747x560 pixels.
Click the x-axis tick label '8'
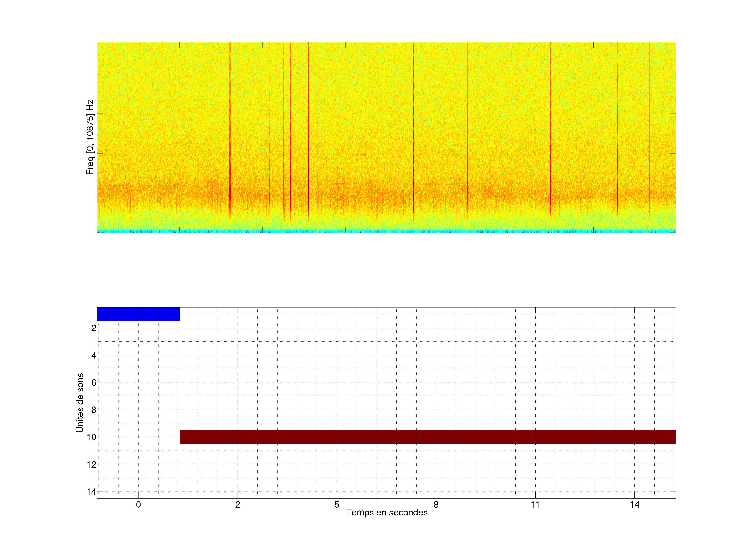click(436, 505)
